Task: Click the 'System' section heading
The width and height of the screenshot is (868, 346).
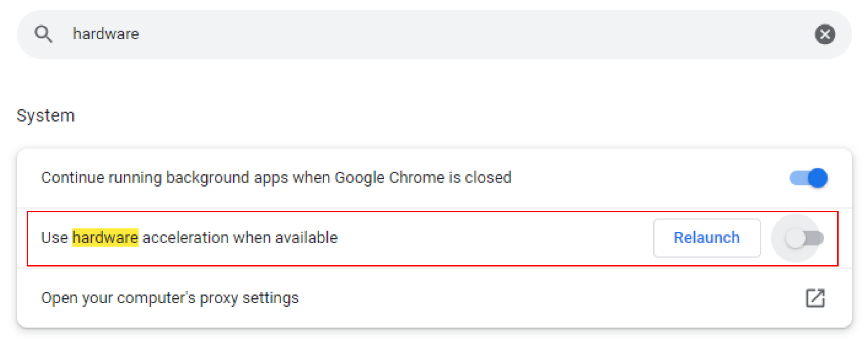Action: tap(46, 116)
